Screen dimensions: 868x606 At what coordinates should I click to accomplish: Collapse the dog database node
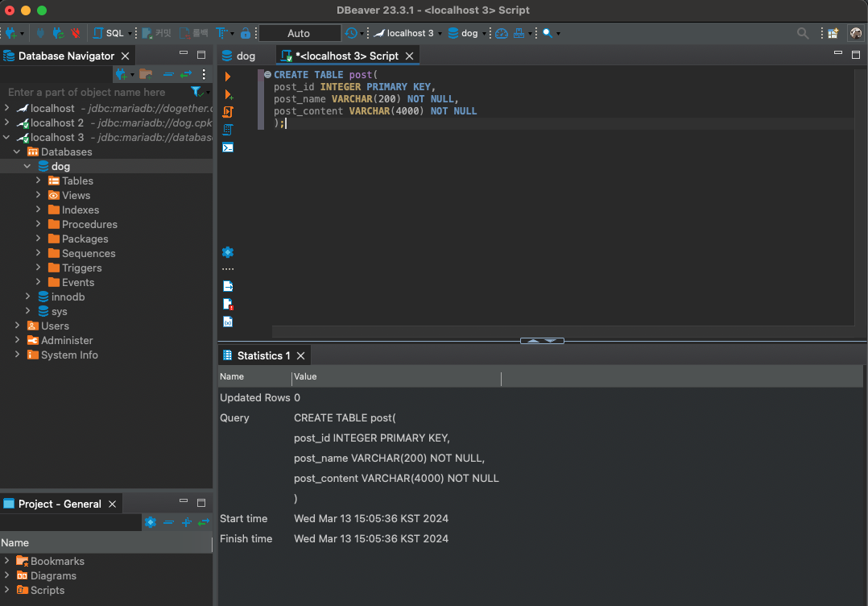(27, 166)
